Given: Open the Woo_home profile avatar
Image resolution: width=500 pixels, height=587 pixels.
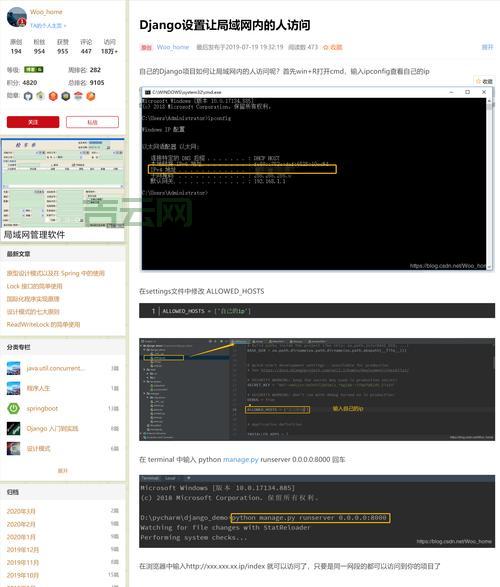Looking at the screenshot, I should 17,18.
